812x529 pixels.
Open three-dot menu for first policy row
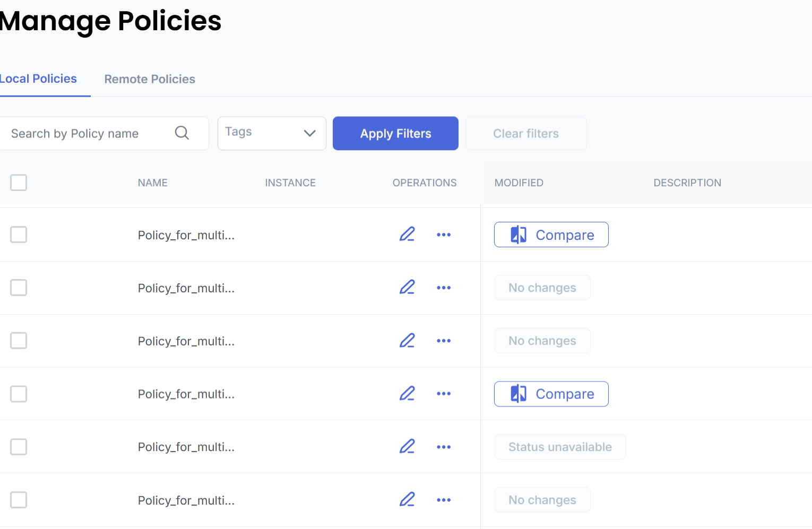(x=444, y=235)
